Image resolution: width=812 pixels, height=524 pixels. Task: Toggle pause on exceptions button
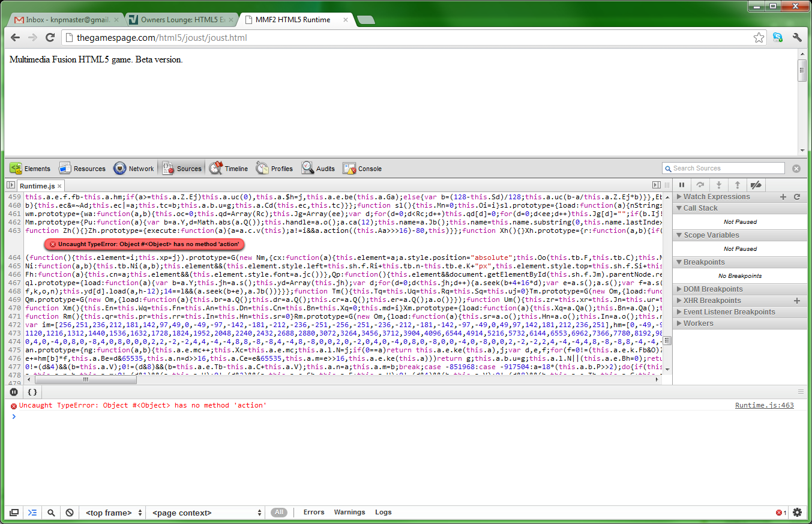point(14,392)
